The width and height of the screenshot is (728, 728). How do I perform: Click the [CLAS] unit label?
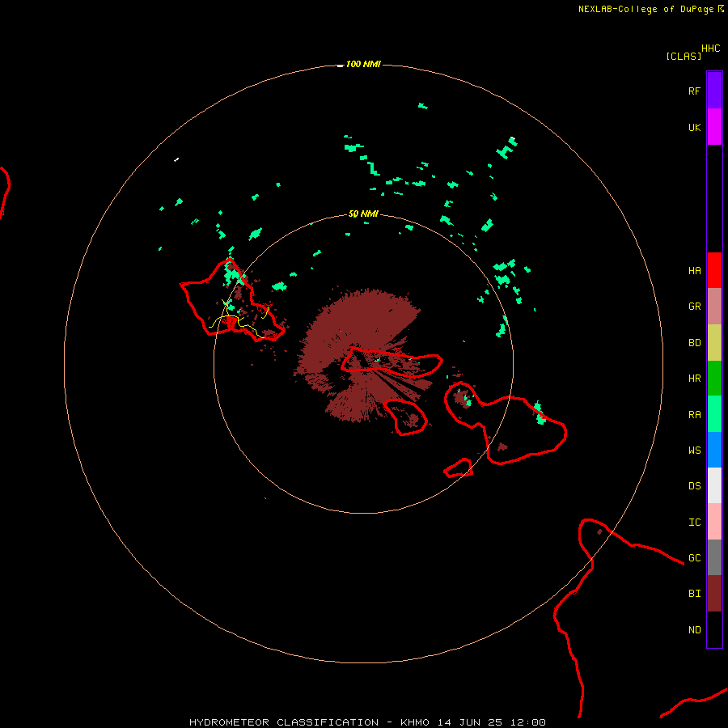tap(684, 56)
